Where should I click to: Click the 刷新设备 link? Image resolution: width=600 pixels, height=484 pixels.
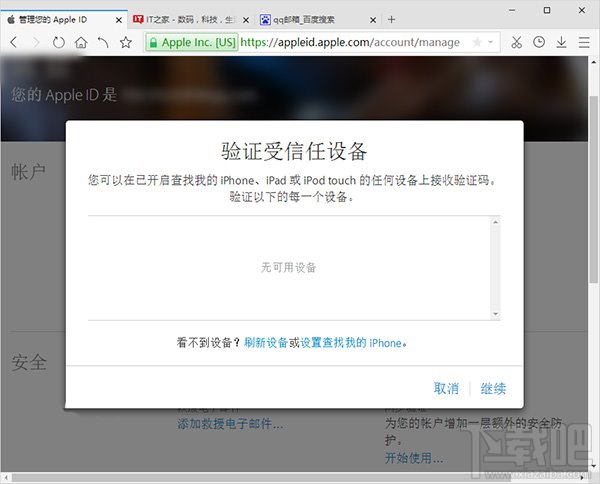click(266, 342)
